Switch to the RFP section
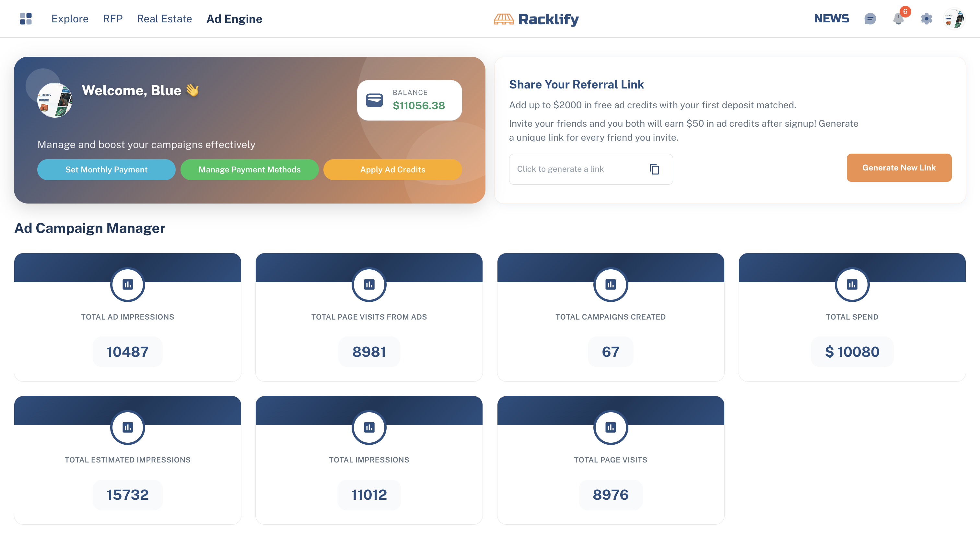The width and height of the screenshot is (980, 538). (112, 19)
